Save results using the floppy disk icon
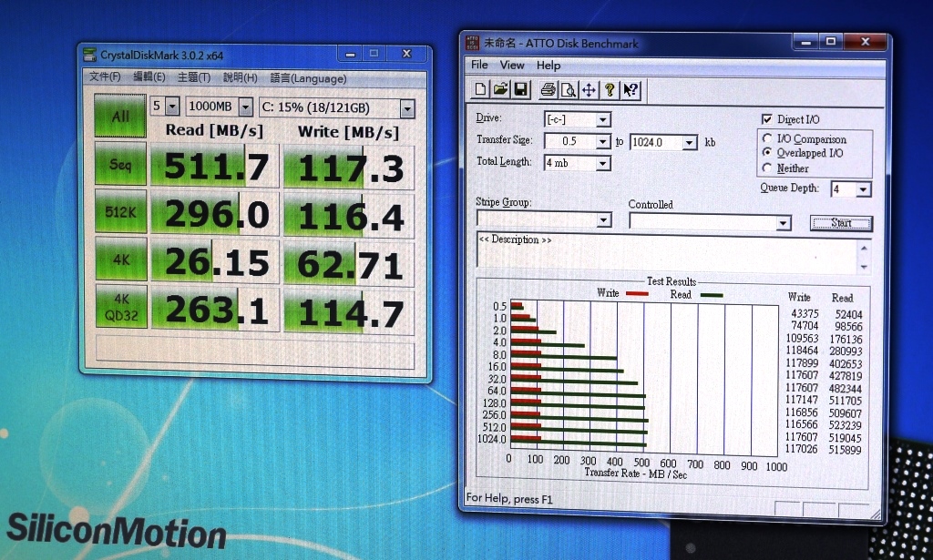Viewport: 933px width, 560px height. click(x=520, y=89)
